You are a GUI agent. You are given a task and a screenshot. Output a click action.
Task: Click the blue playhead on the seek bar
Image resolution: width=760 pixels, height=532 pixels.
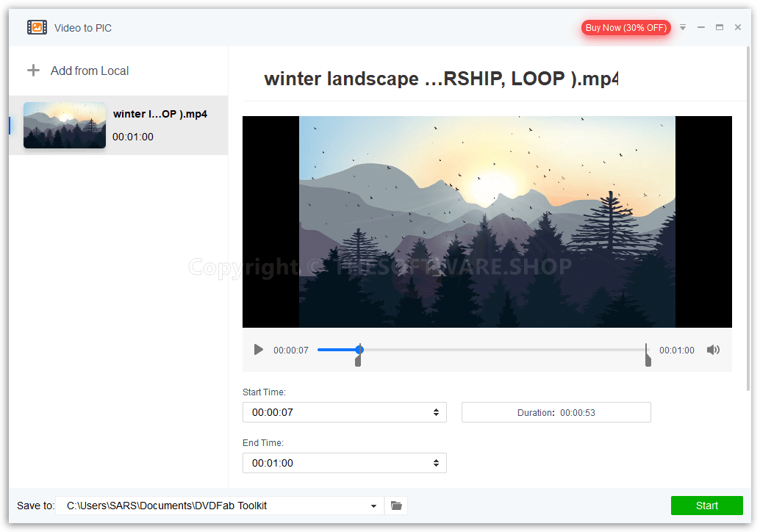359,349
